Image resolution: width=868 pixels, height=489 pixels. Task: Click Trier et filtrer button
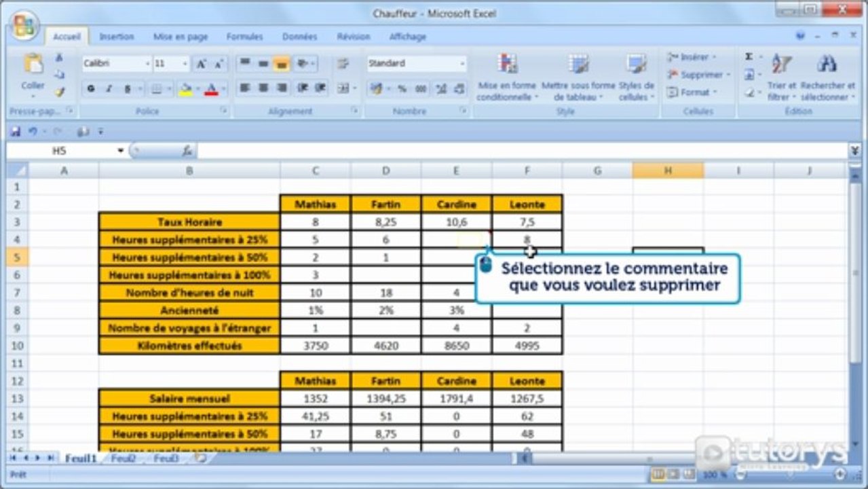[782, 77]
